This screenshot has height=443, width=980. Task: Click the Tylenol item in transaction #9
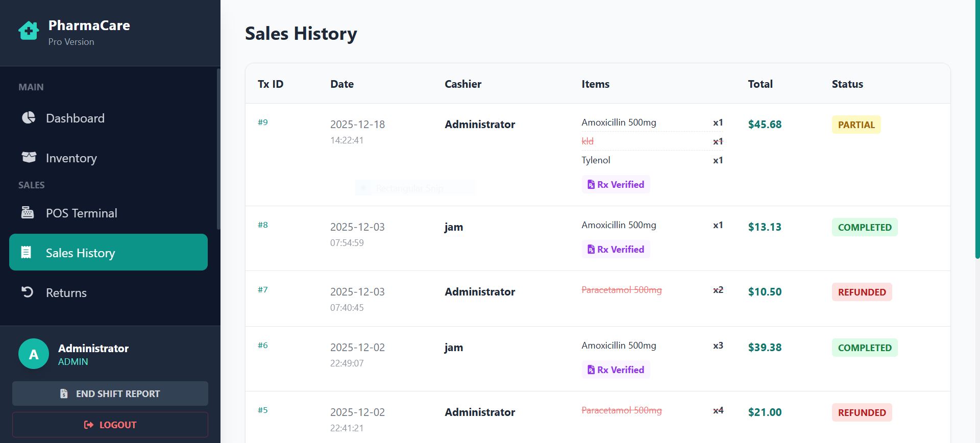pyautogui.click(x=596, y=160)
